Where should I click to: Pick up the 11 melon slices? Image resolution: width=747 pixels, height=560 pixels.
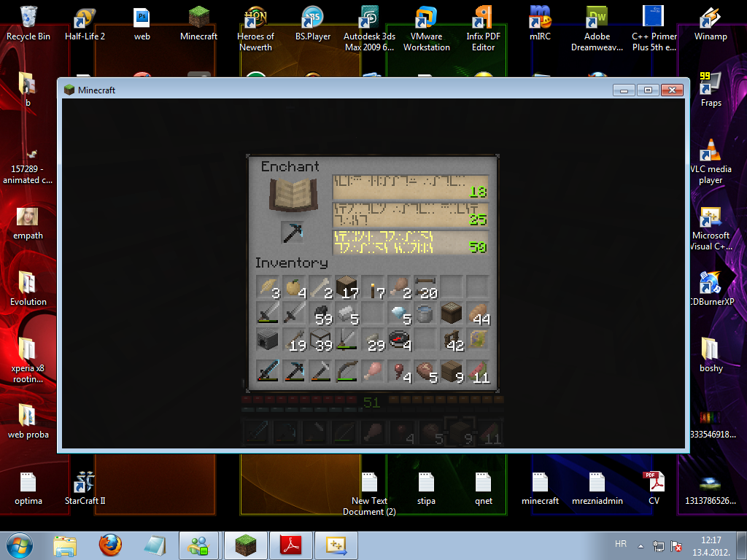tap(478, 371)
